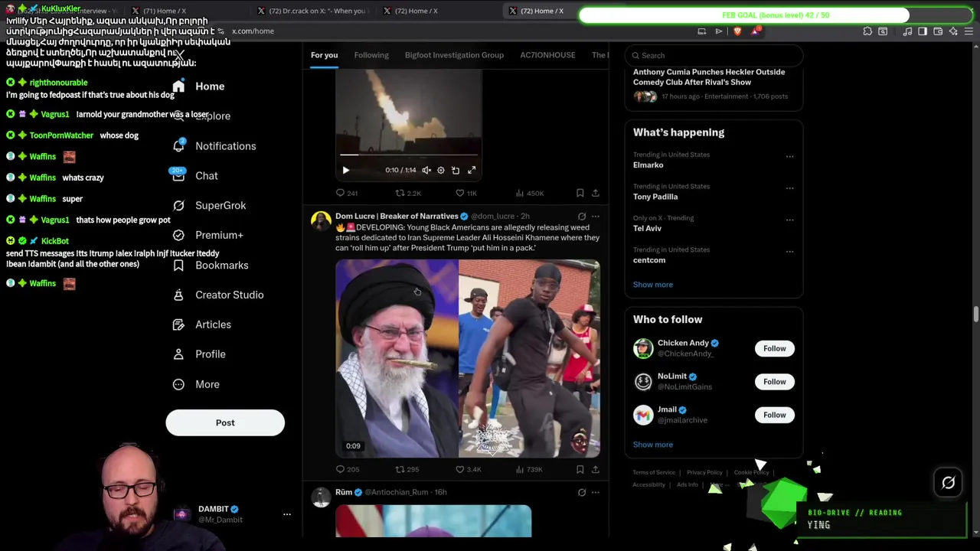Open Privacy Policy footer link
This screenshot has height=551, width=980.
click(x=704, y=473)
